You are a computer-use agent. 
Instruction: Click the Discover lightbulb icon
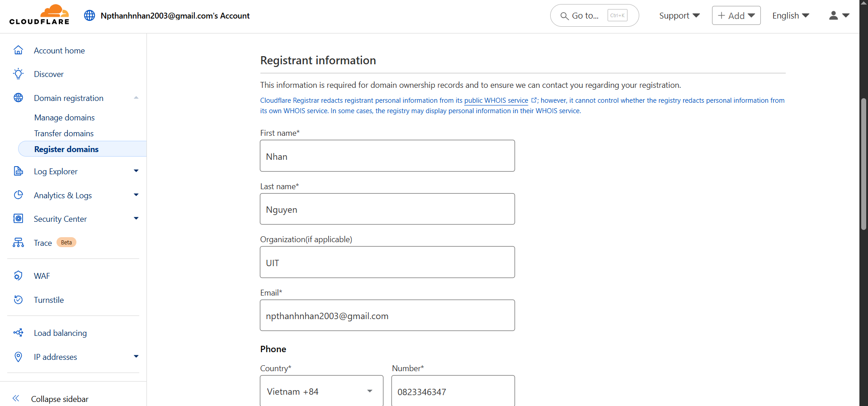(x=19, y=74)
